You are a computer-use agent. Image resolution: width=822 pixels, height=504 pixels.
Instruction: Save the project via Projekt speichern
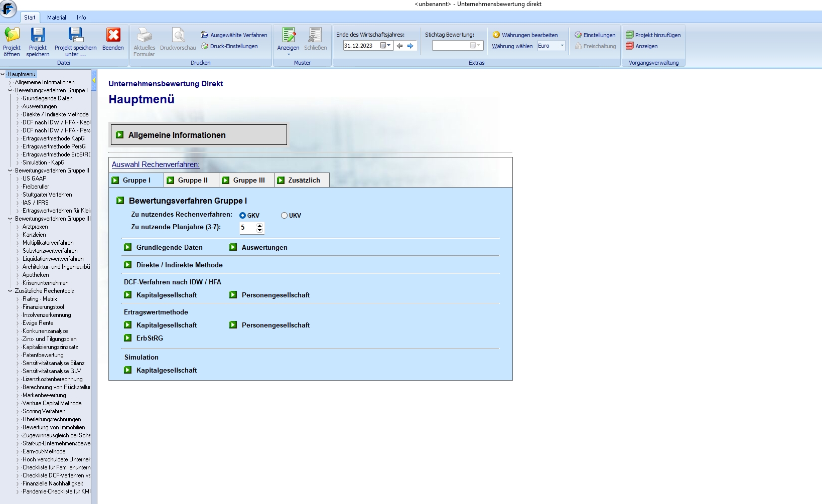[x=38, y=42]
